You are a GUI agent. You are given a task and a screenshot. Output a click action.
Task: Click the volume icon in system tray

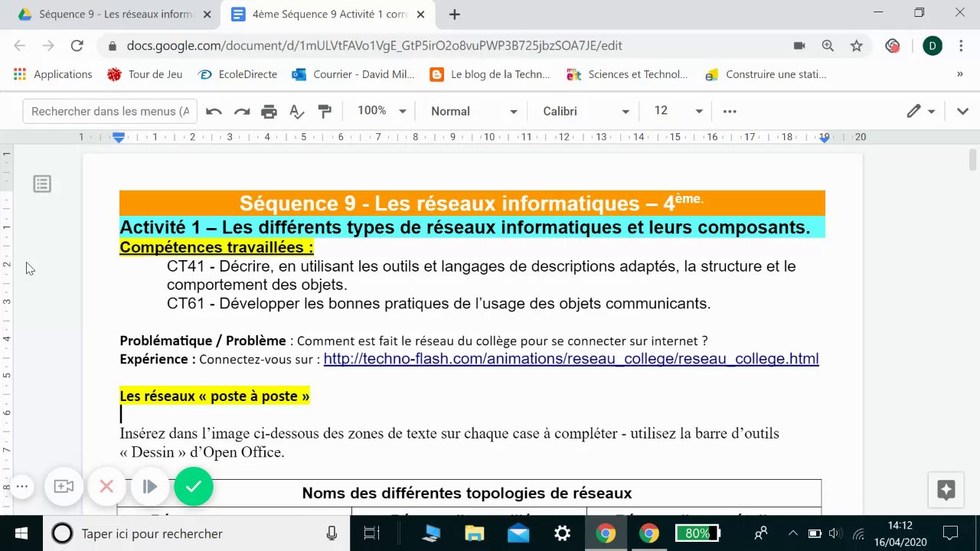(x=835, y=533)
